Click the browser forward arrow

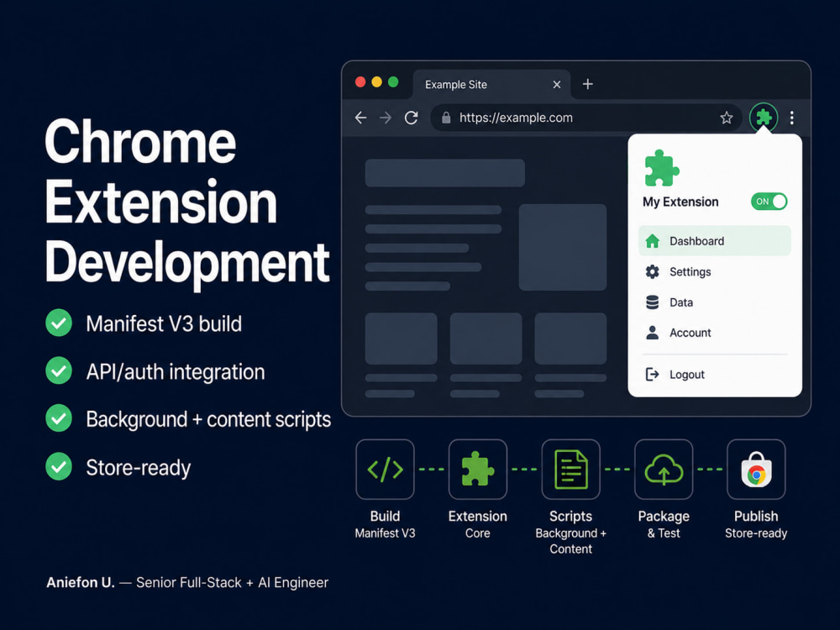click(x=386, y=118)
